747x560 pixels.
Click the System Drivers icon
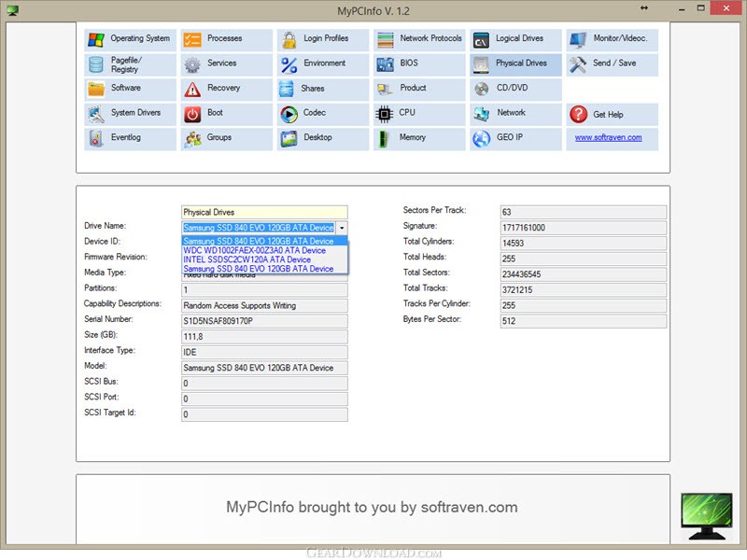(96, 114)
